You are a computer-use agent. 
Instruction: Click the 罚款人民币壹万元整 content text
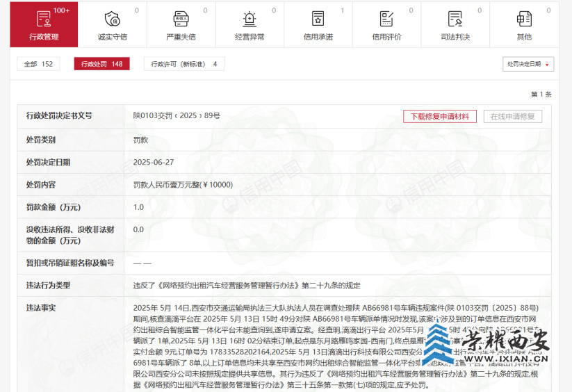(x=183, y=184)
